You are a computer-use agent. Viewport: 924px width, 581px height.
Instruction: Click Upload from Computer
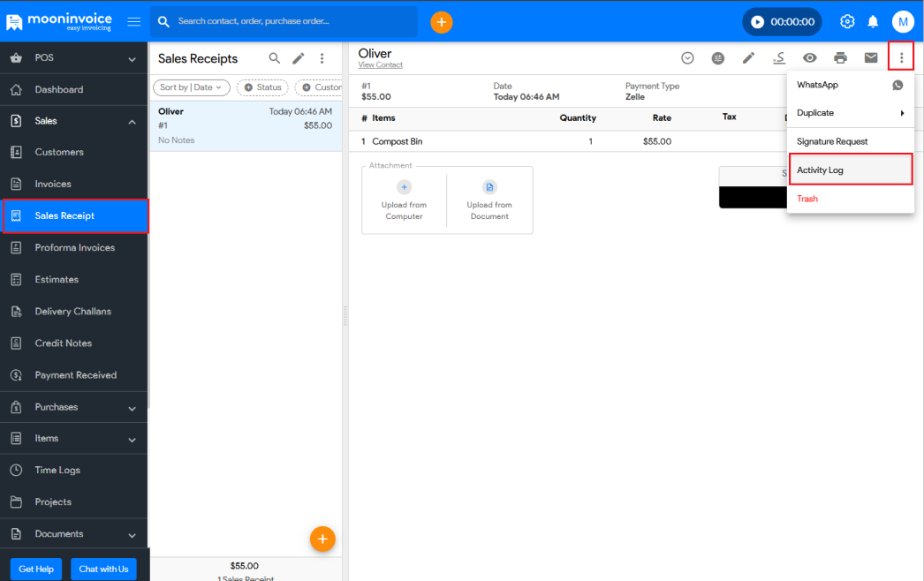[x=404, y=200]
